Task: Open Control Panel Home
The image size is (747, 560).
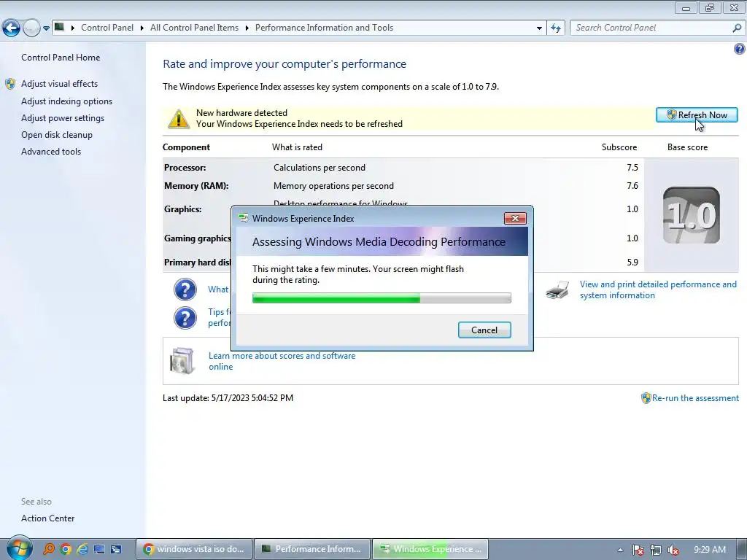Action: coord(61,57)
